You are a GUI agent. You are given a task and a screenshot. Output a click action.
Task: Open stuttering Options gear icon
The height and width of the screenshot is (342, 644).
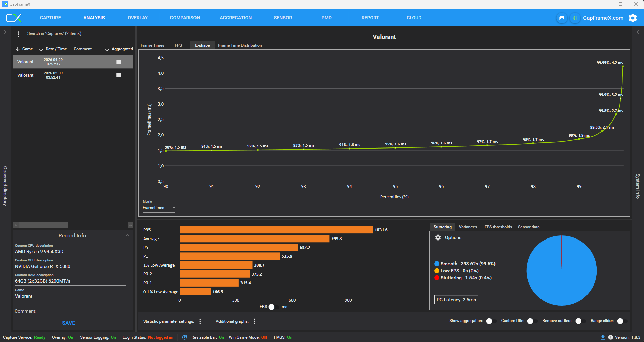[x=438, y=237]
